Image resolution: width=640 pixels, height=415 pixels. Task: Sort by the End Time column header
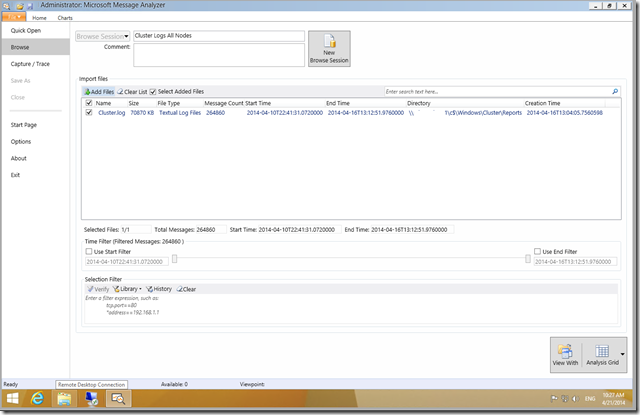click(x=338, y=103)
